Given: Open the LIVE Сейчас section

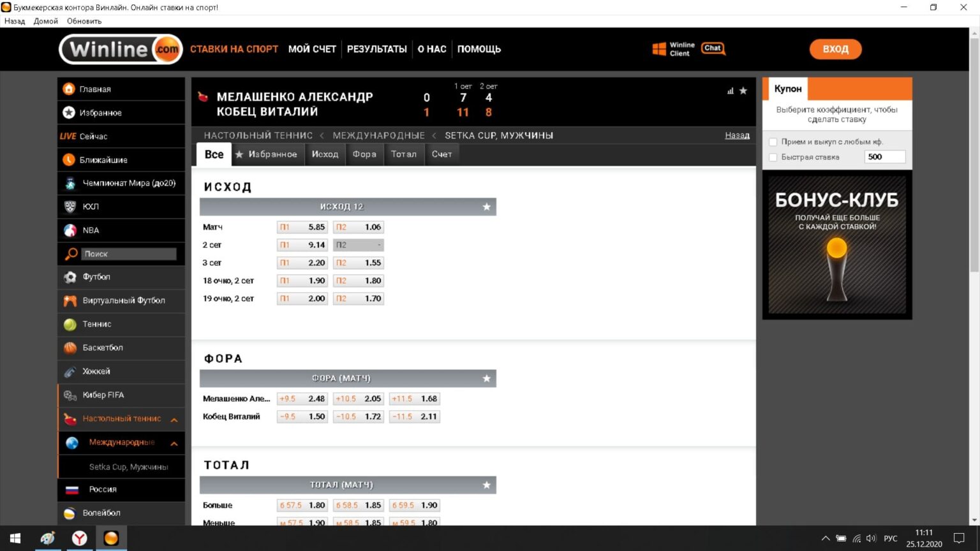Looking at the screenshot, I should (121, 136).
